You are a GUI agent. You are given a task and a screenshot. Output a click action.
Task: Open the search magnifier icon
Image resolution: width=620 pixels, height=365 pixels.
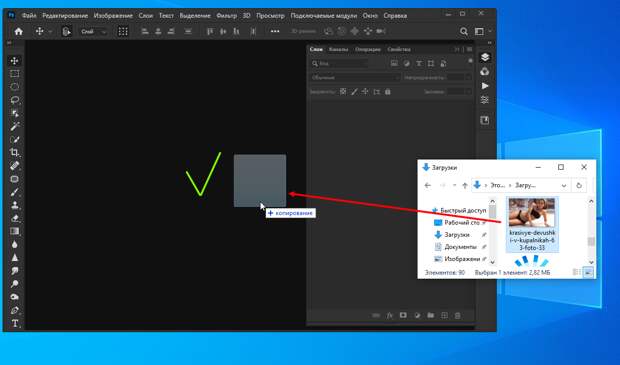464,31
